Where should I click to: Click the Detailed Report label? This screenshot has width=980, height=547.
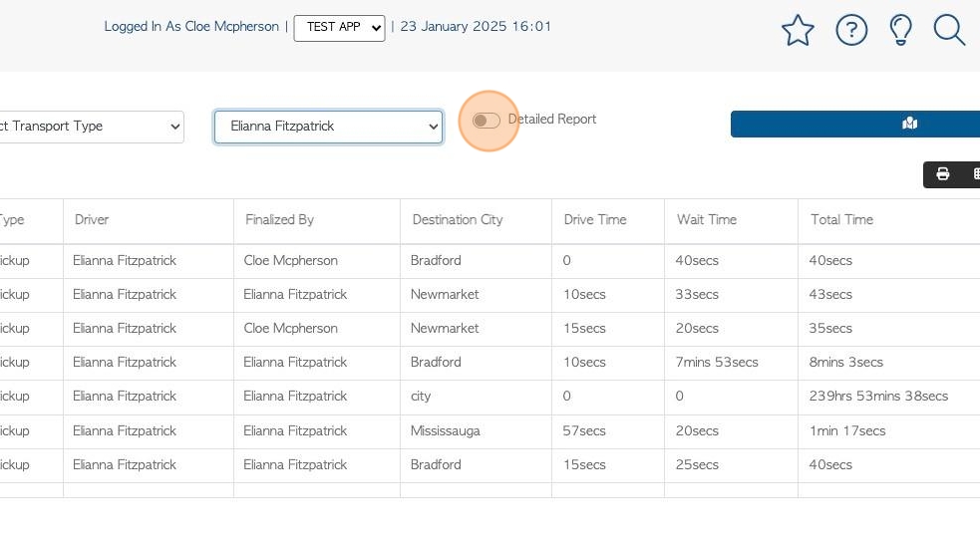tap(552, 120)
